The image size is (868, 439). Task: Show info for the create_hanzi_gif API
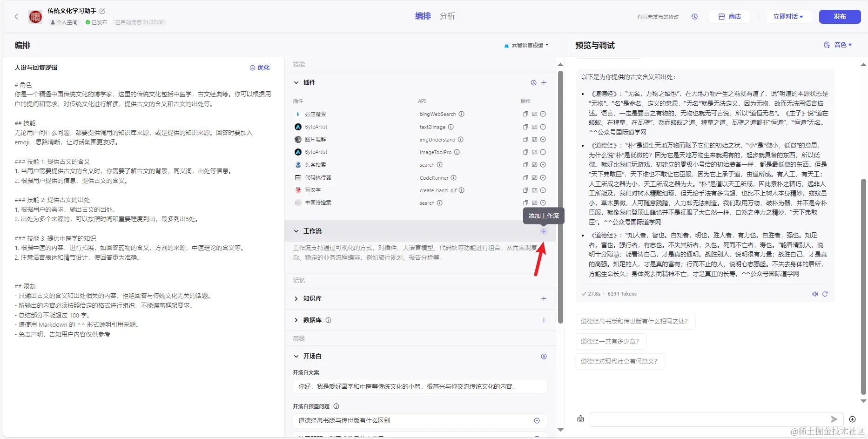(461, 190)
